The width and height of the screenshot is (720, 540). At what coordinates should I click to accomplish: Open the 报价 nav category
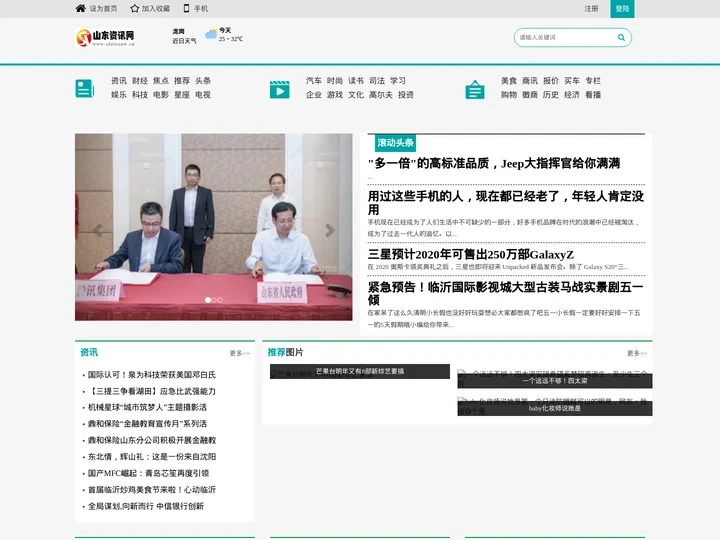(x=551, y=81)
